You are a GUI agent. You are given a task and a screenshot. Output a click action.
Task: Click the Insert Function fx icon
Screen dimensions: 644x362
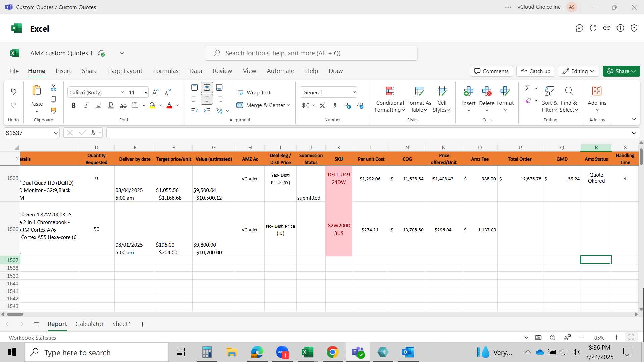(93, 133)
